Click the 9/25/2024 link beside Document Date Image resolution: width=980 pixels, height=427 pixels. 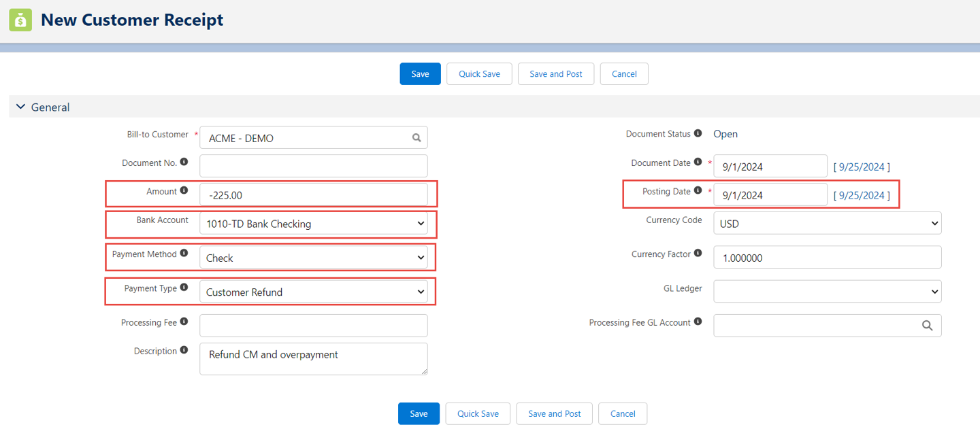click(x=862, y=167)
